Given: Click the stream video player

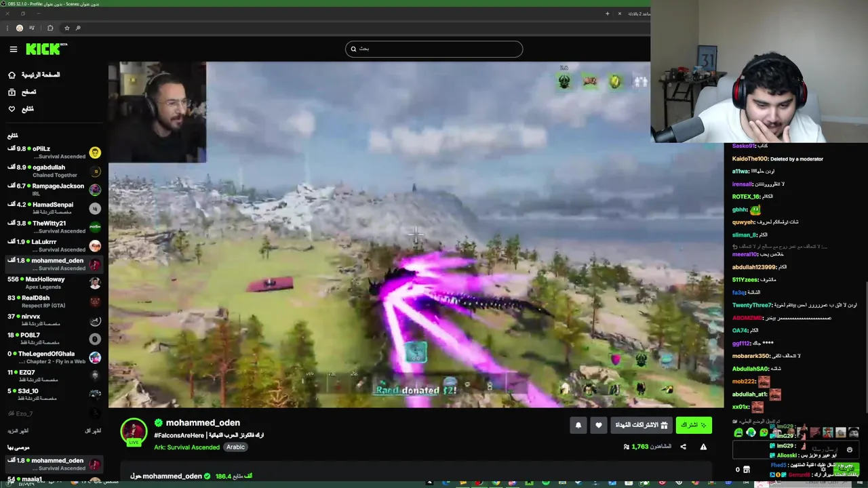Looking at the screenshot, I should tap(416, 235).
